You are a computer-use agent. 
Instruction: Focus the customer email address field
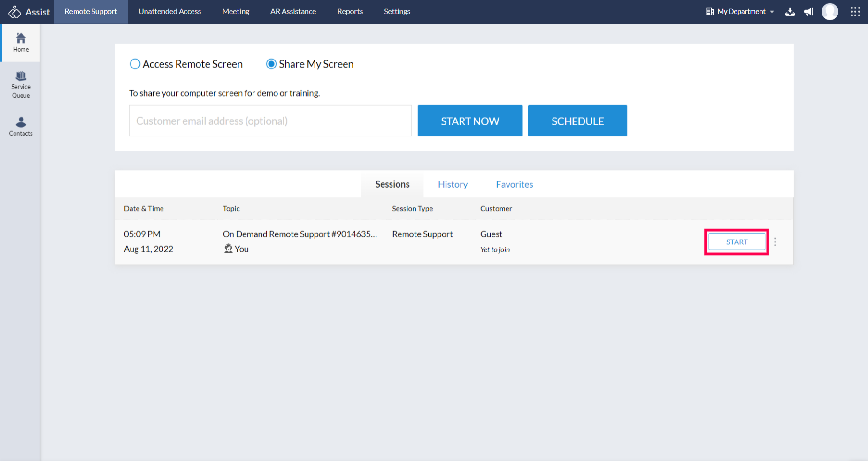(270, 121)
